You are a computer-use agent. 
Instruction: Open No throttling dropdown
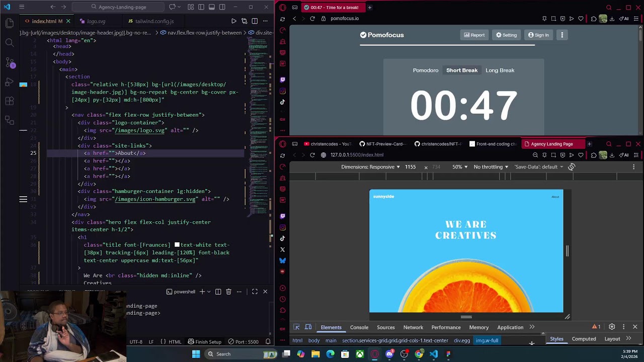(491, 167)
